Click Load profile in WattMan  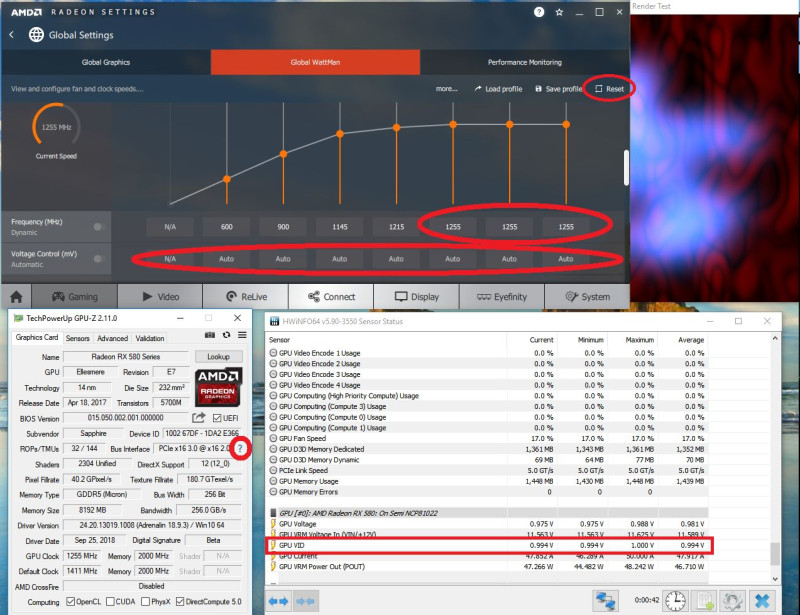click(498, 89)
